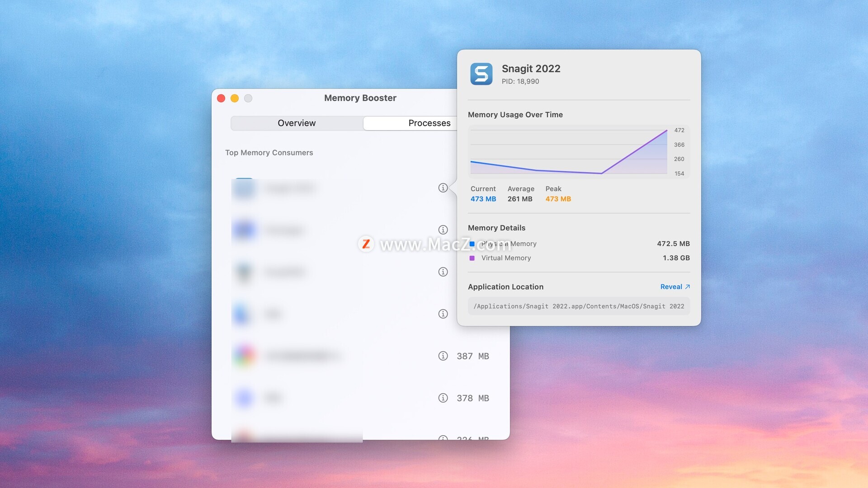Click the Reveal arrow icon
Image resolution: width=868 pixels, height=488 pixels.
coord(688,287)
